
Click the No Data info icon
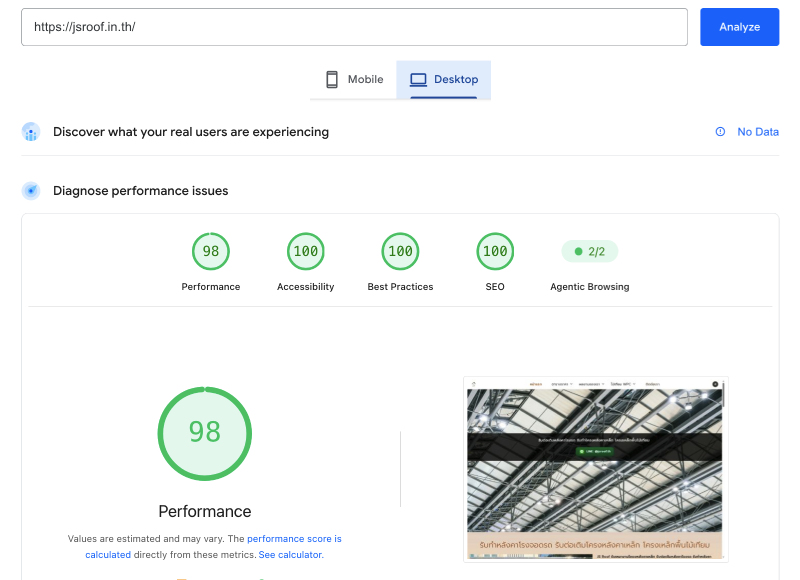(x=720, y=132)
